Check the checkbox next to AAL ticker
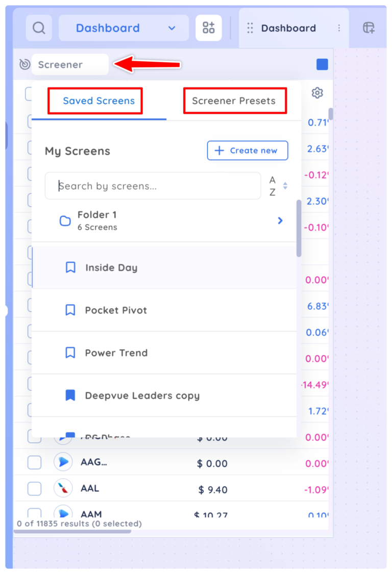This screenshot has width=392, height=574. click(34, 488)
